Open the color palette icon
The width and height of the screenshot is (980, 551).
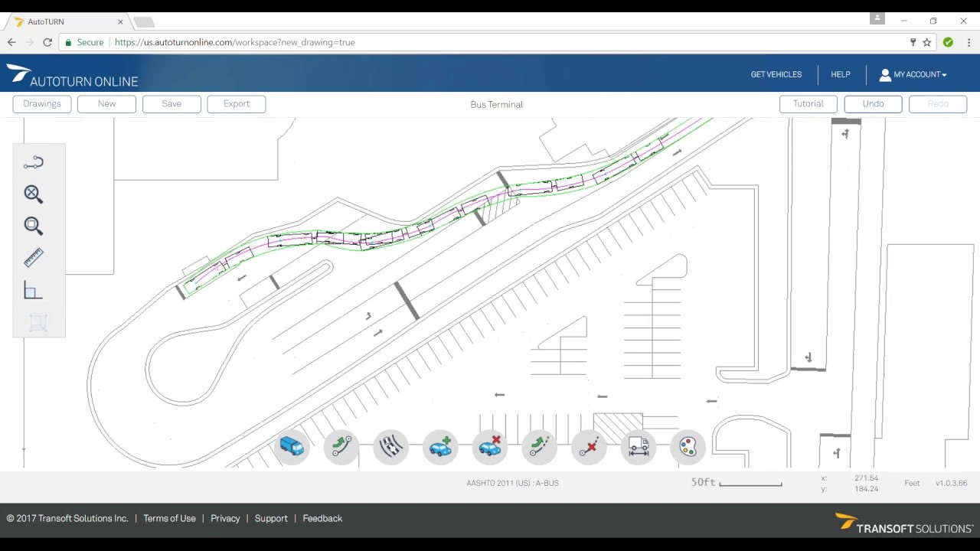coord(688,446)
